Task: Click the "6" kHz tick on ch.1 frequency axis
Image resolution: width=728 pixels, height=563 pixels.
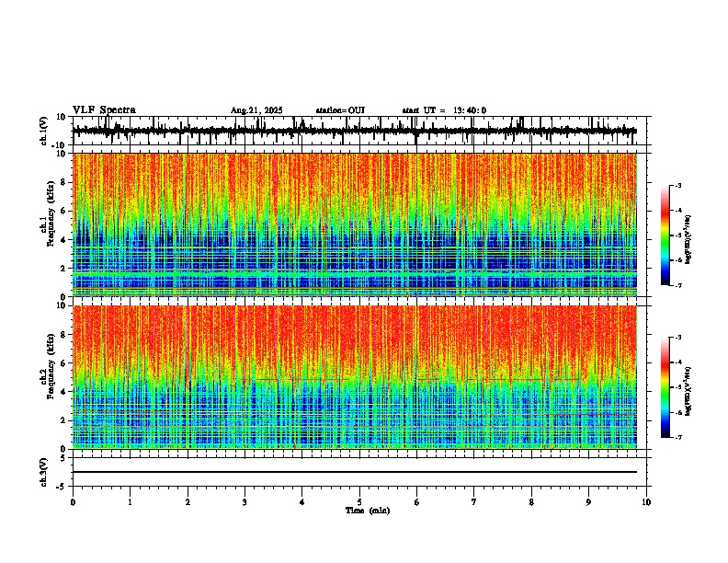Action: [x=64, y=211]
